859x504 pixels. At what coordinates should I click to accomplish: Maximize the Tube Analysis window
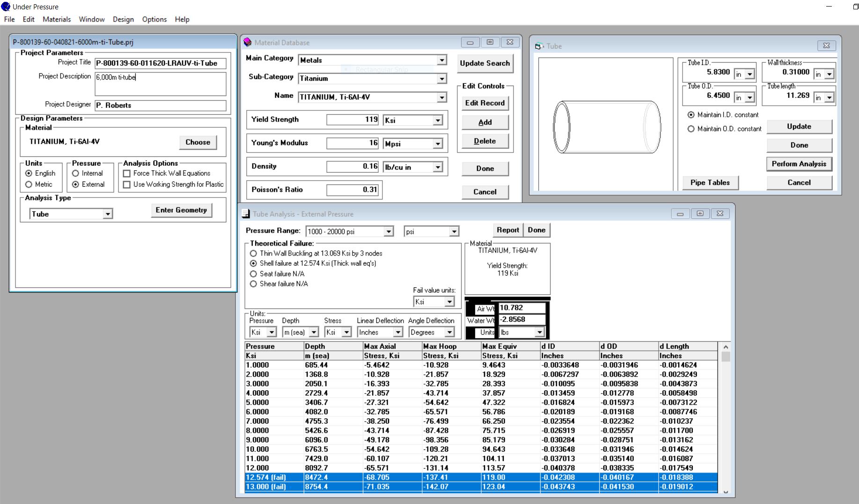click(700, 213)
